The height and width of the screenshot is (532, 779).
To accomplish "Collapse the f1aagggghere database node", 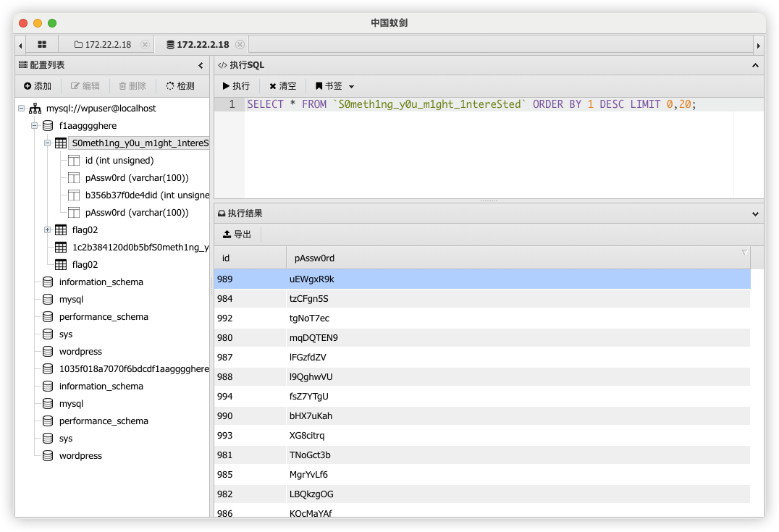I will coord(34,125).
